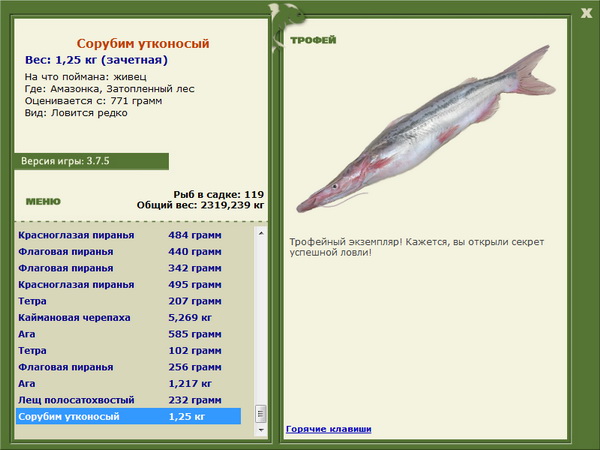Click the Сорубим утконосый fish title
Viewport: 600px width, 450px height.
(x=143, y=44)
